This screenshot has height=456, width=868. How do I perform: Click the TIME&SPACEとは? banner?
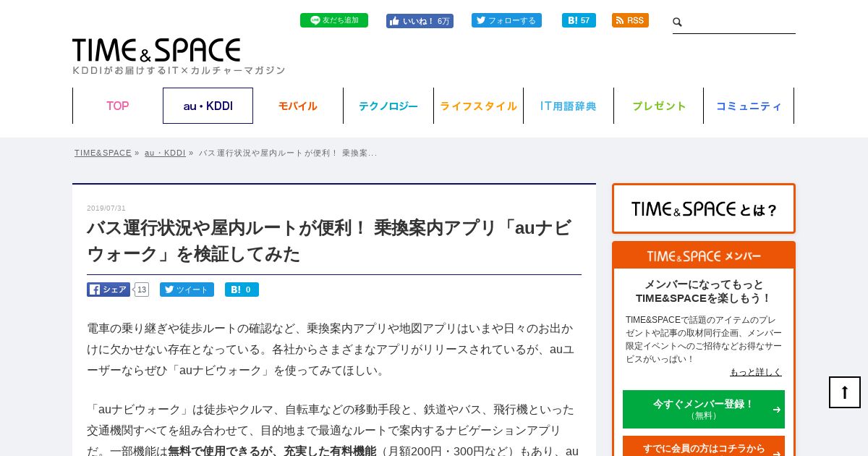point(704,208)
